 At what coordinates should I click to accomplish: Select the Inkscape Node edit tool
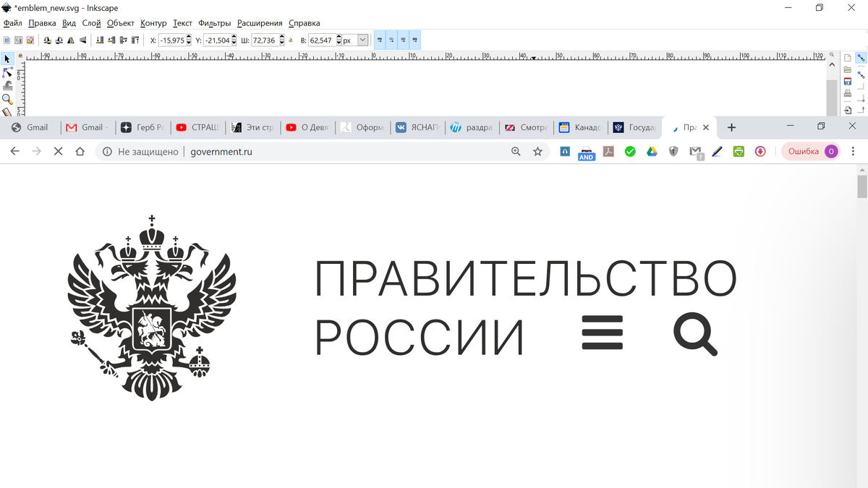(7, 72)
